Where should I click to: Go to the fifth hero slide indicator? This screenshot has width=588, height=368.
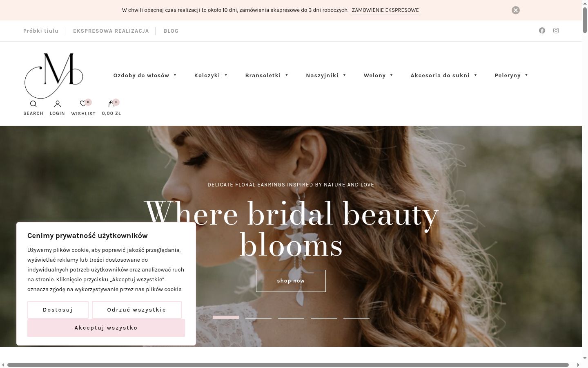point(356,317)
